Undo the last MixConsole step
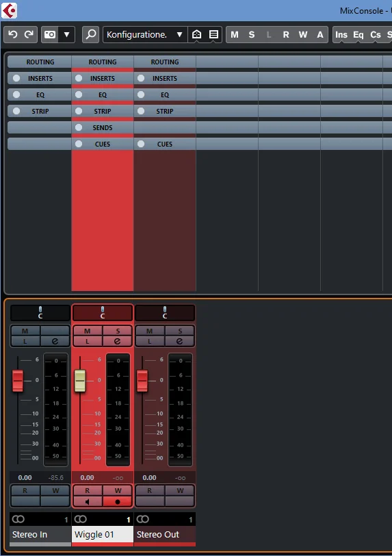 coord(13,34)
